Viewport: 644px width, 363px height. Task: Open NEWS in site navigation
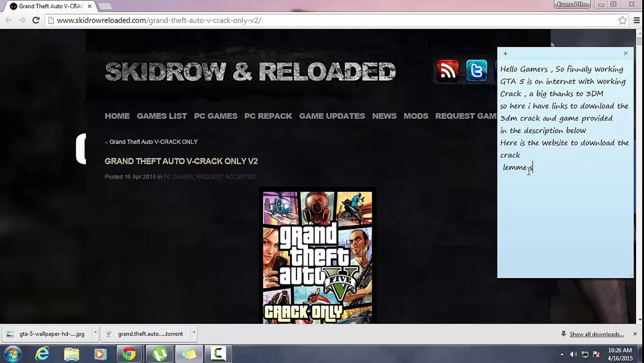point(384,116)
